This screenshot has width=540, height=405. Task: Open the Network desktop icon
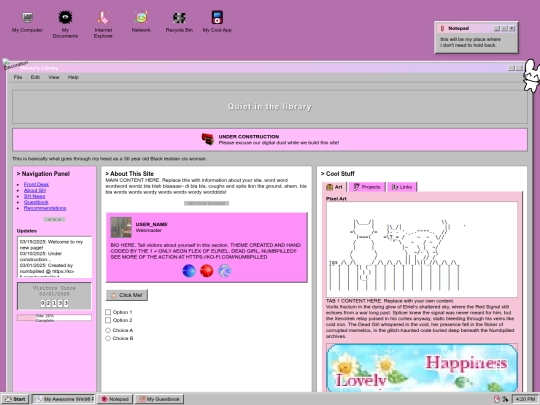pos(141,22)
